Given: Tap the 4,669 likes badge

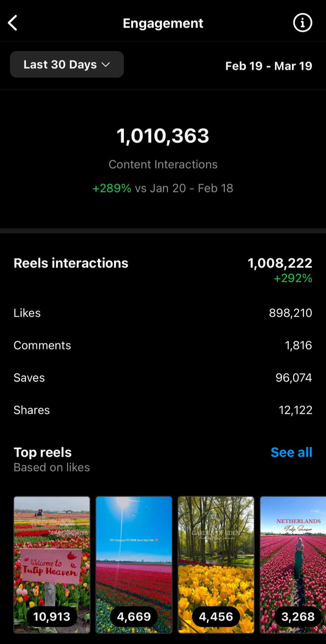Looking at the screenshot, I should (134, 616).
